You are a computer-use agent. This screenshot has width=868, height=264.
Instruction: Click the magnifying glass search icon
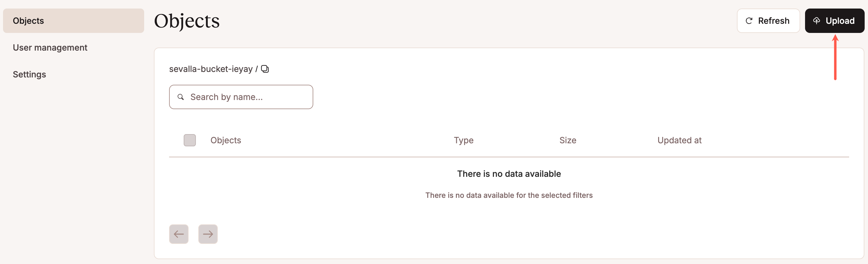181,97
